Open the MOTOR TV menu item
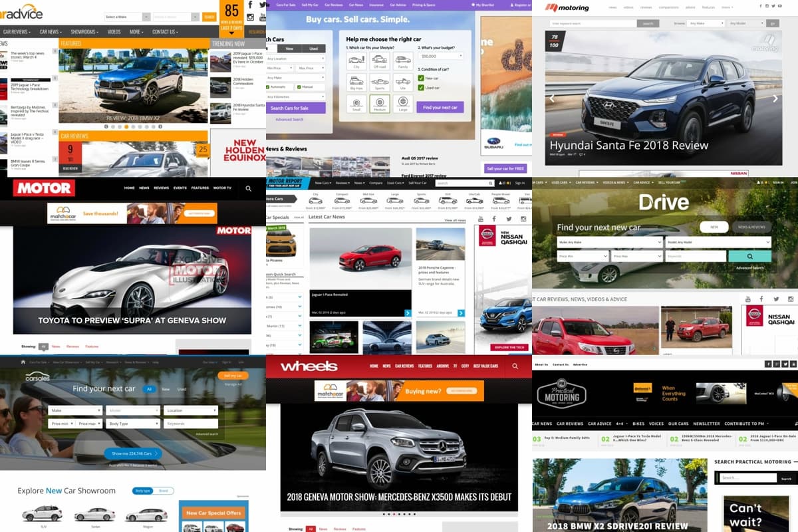The width and height of the screenshot is (798, 532). pos(223,188)
